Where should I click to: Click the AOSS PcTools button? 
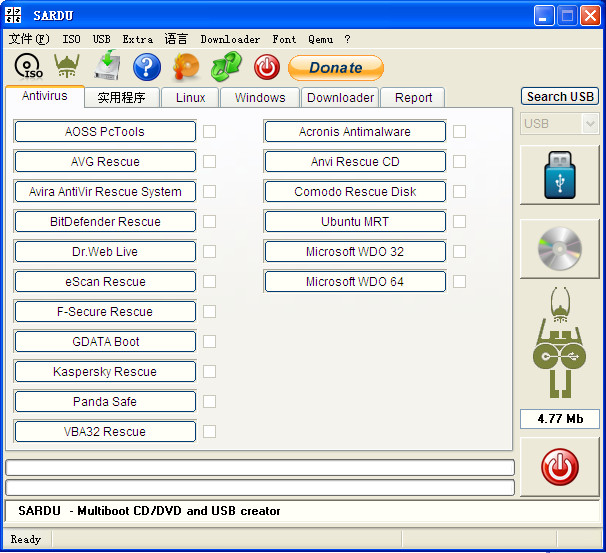(105, 131)
